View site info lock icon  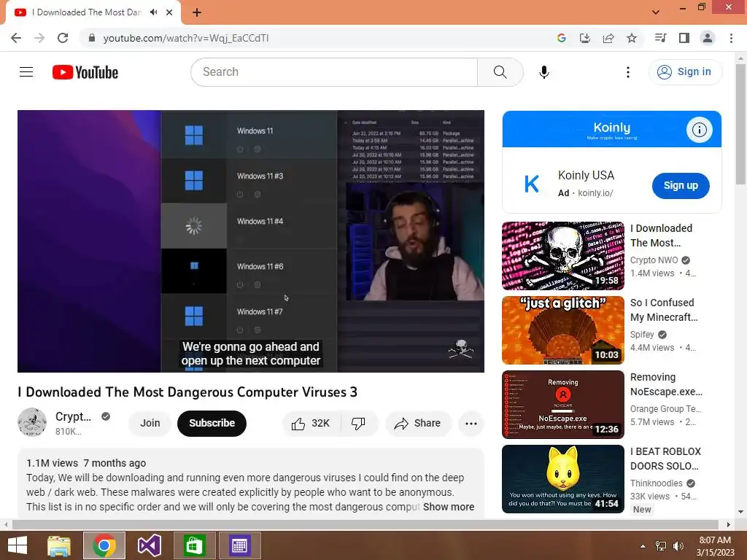coord(92,38)
